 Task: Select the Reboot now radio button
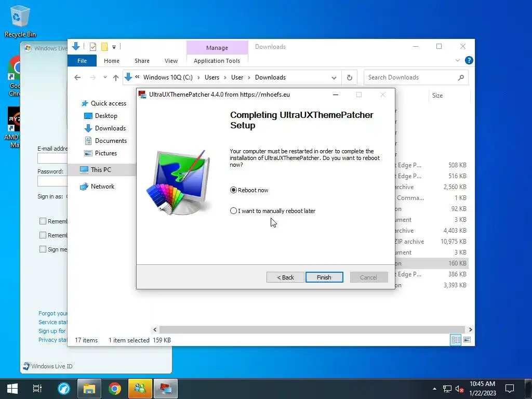pos(249,190)
